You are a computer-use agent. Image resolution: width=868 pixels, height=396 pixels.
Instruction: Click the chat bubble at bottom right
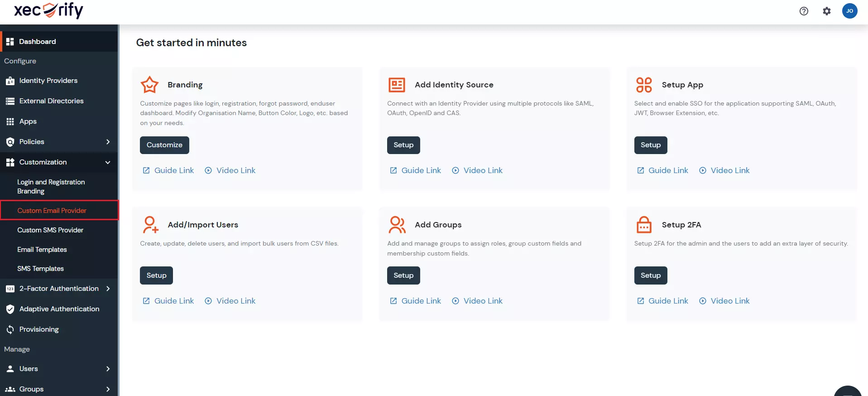point(848,391)
